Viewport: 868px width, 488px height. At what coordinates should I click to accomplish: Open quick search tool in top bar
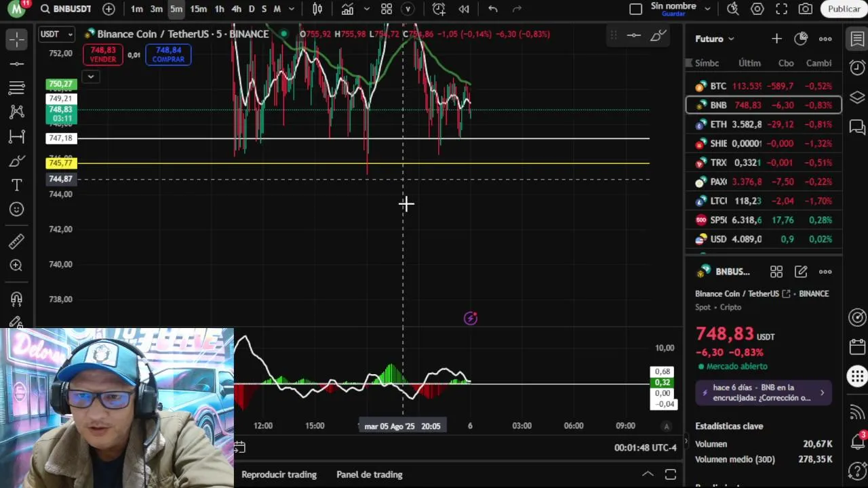(732, 9)
